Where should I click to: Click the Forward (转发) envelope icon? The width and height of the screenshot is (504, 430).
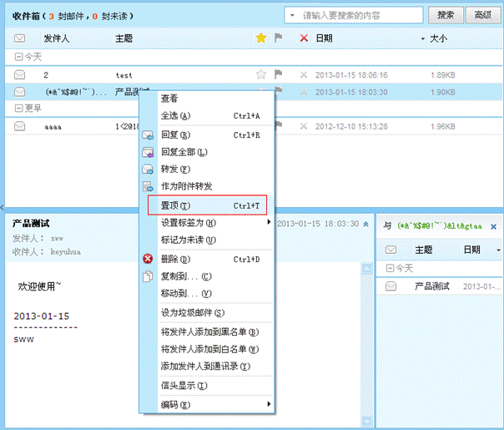(149, 169)
